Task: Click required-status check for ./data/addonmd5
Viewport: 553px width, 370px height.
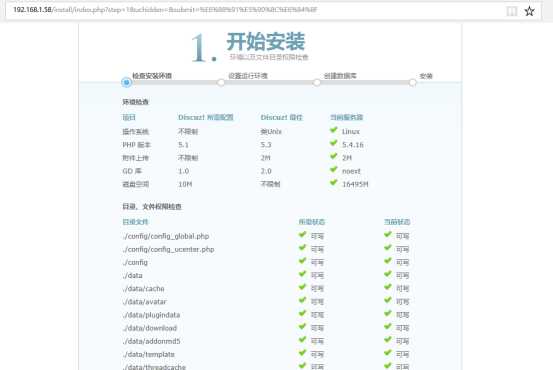Action: tap(302, 340)
